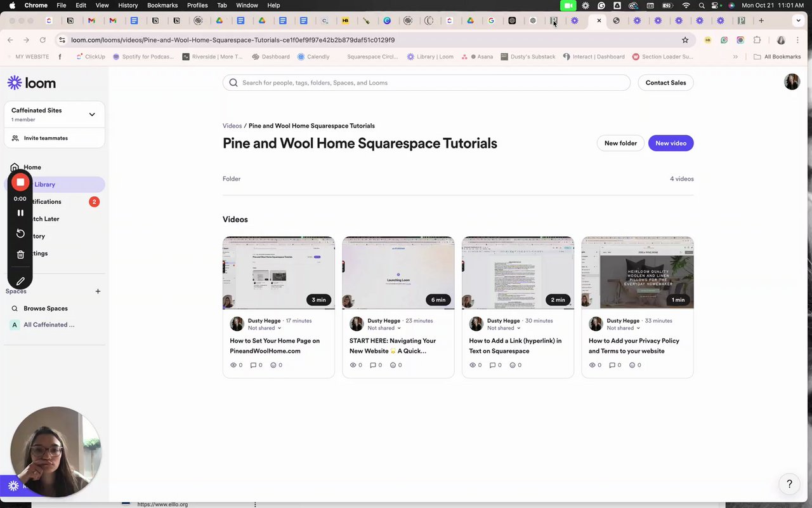Open Calendly bookmark
This screenshot has height=508, width=812.
click(313, 57)
